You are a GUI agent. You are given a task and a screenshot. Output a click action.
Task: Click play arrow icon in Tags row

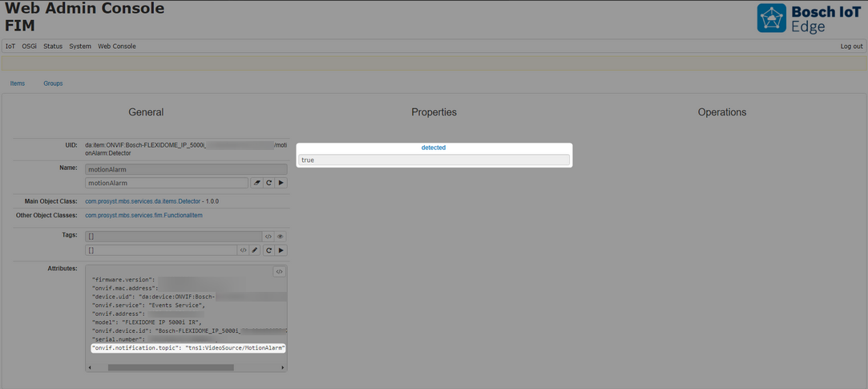[281, 250]
